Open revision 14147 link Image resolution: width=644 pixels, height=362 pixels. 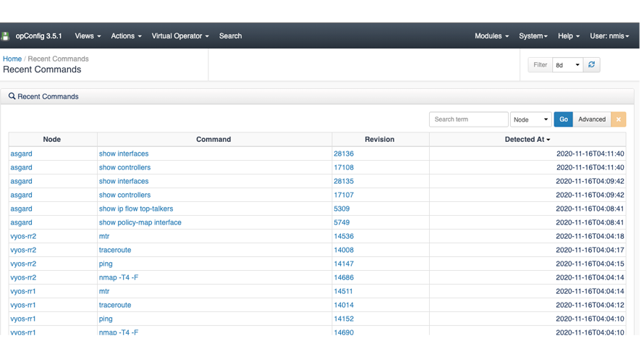pos(344,264)
